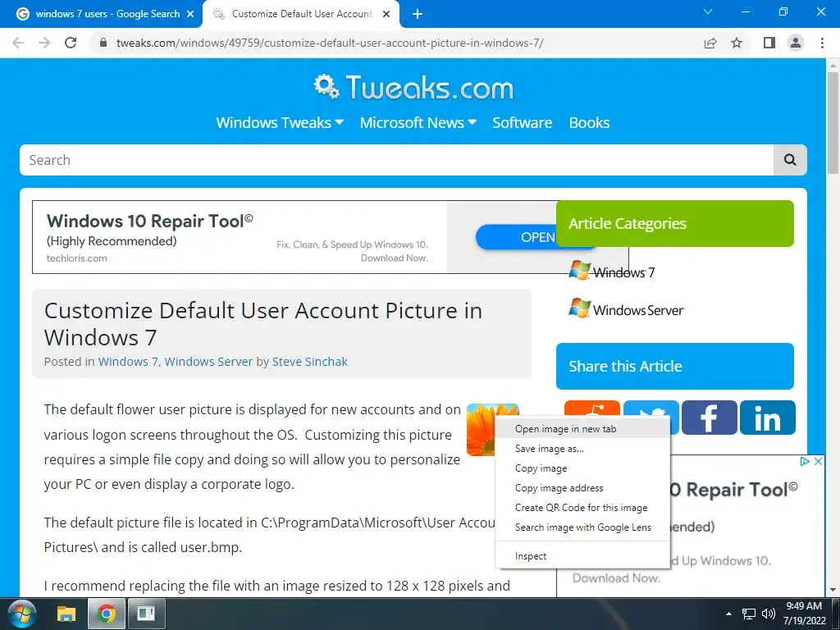Share the article on Reddit

pyautogui.click(x=592, y=410)
